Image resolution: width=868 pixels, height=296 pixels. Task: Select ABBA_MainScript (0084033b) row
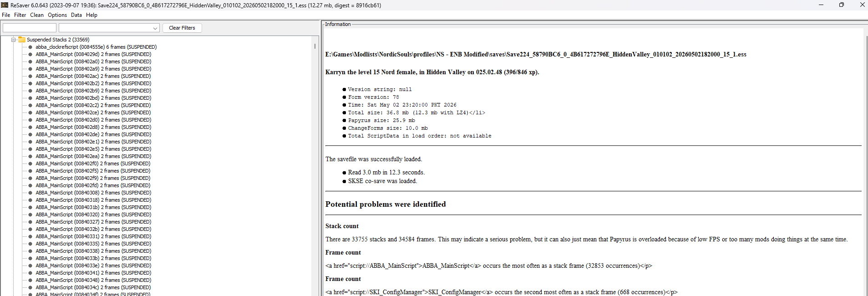click(93, 258)
